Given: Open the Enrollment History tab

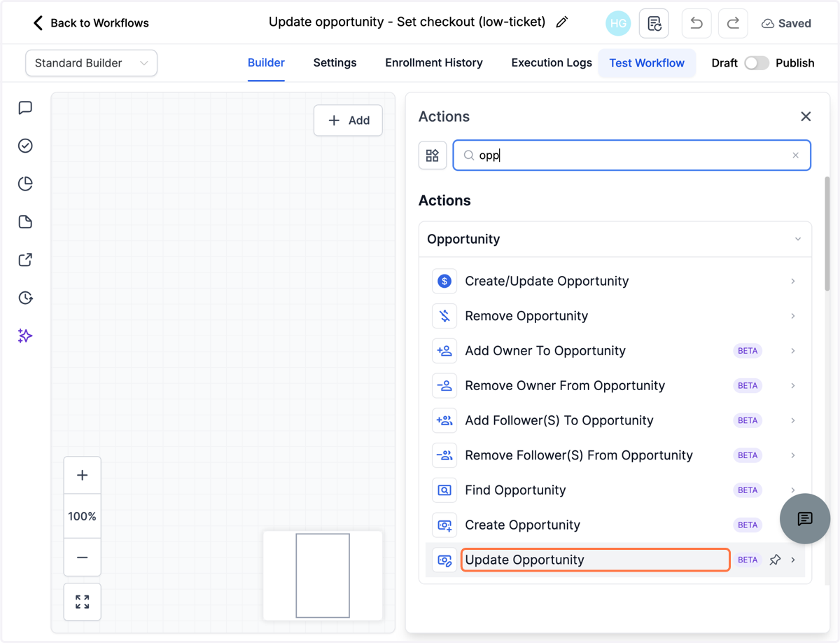Looking at the screenshot, I should click(x=434, y=63).
